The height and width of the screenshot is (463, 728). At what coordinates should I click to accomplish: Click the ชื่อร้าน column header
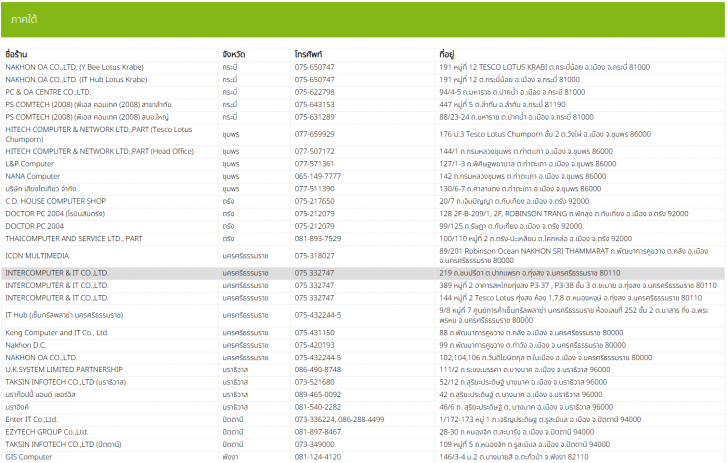[x=16, y=54]
